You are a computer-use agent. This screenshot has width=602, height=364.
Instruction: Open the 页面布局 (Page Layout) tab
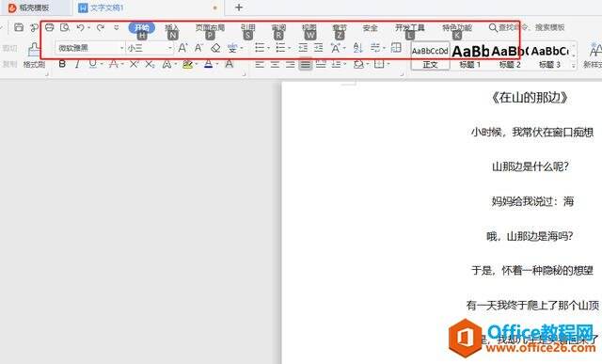tap(210, 27)
